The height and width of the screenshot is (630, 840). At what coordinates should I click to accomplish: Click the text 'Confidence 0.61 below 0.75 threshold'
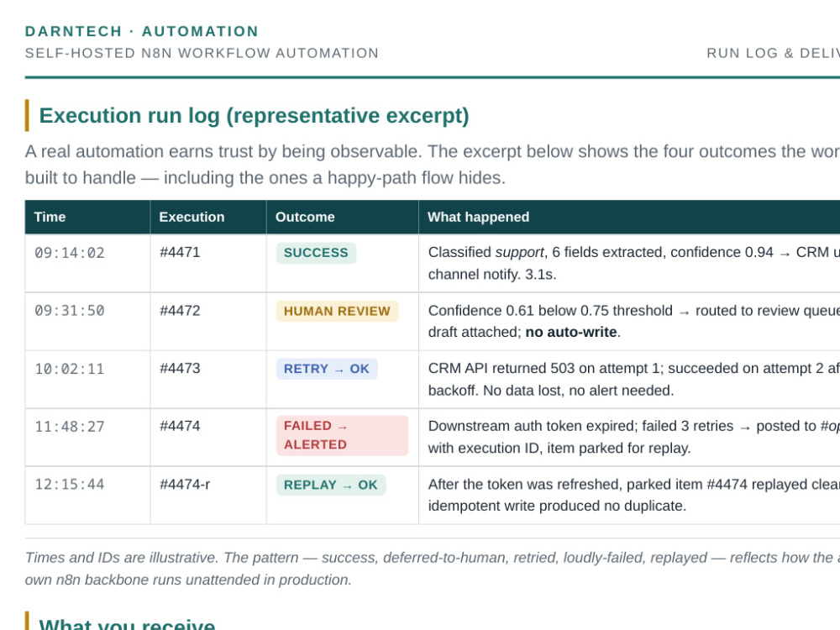pos(550,311)
